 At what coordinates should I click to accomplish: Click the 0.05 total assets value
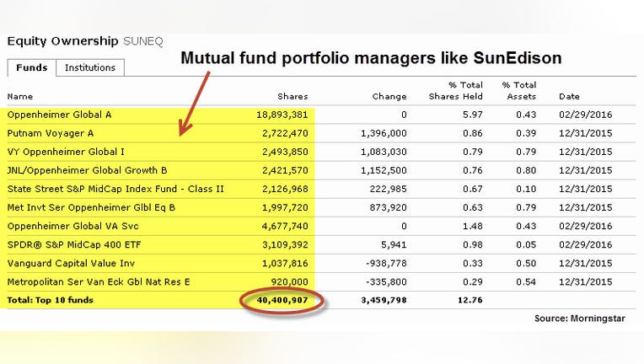click(x=526, y=245)
